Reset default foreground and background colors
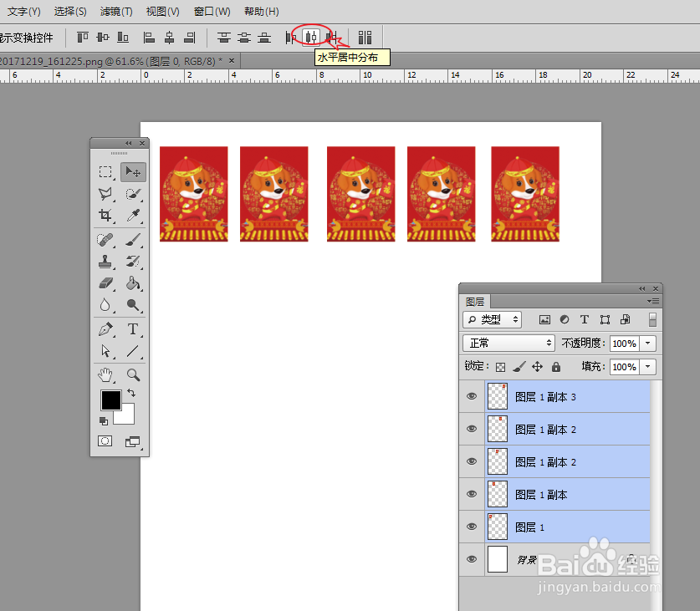The image size is (700, 611). 104,421
